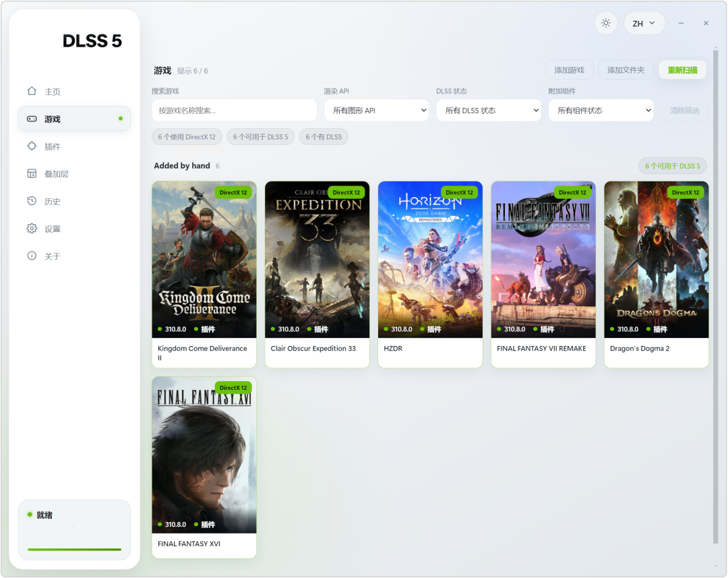The height and width of the screenshot is (578, 728).
Task: Click the info circle icon beside 关于
Action: pyautogui.click(x=32, y=256)
